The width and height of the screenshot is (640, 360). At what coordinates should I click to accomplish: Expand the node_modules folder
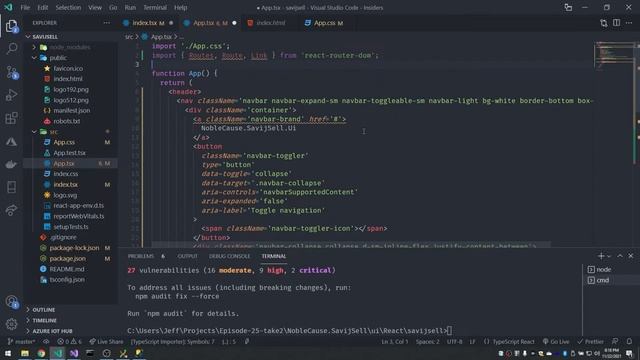(x=34, y=47)
